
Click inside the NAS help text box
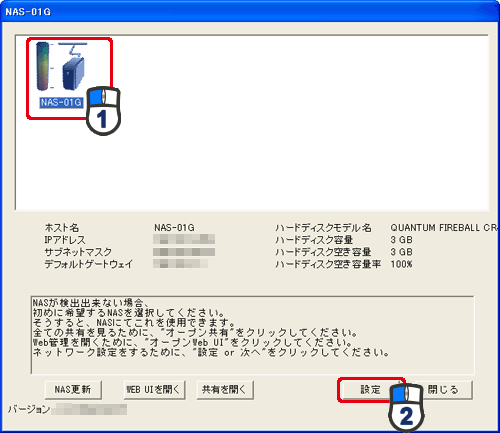coord(252,335)
